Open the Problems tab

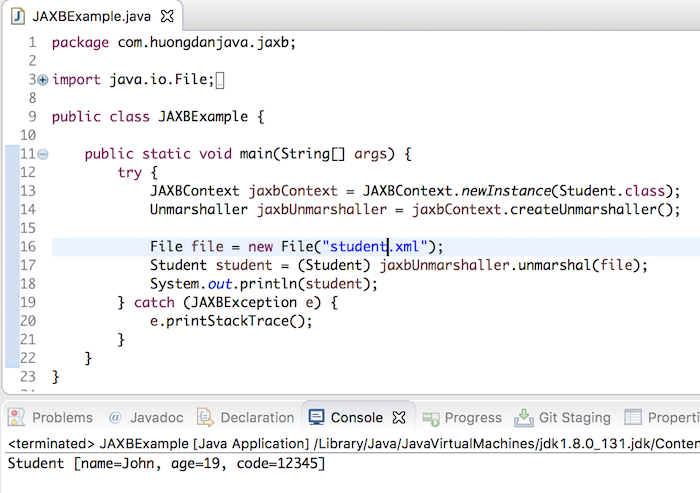(x=62, y=418)
